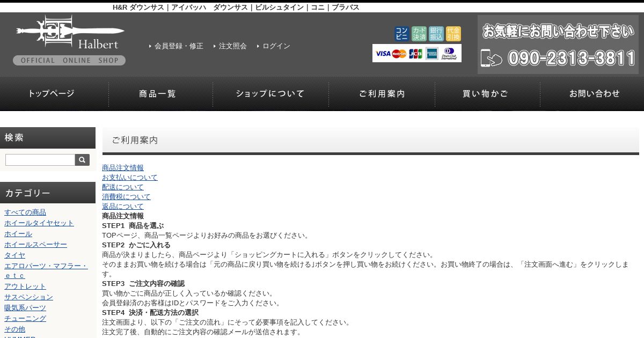Click the VISA card logo
Viewport: 644px width, 338px height.
(x=383, y=54)
